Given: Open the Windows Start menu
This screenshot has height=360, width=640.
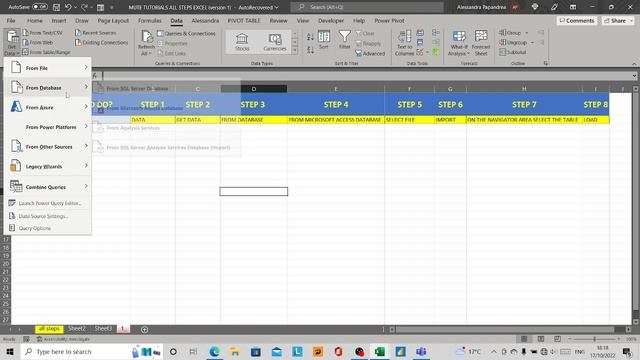Looking at the screenshot, I should point(10,351).
